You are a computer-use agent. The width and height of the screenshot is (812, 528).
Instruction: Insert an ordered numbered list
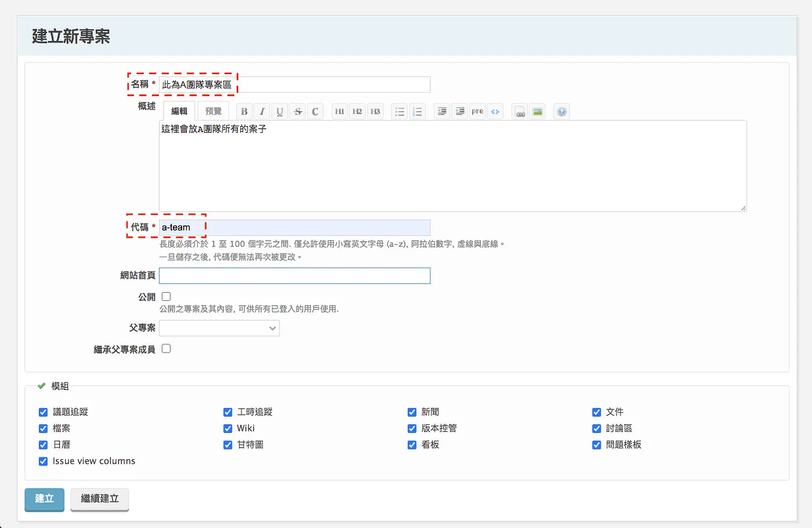click(418, 111)
